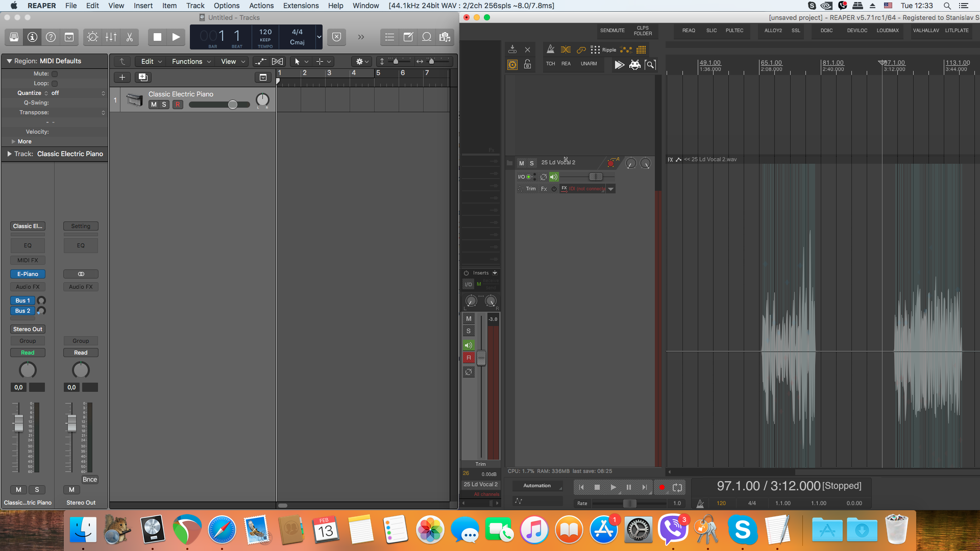Click the duplicate track plus icon
Viewport: 980px width, 551px height.
[143, 77]
